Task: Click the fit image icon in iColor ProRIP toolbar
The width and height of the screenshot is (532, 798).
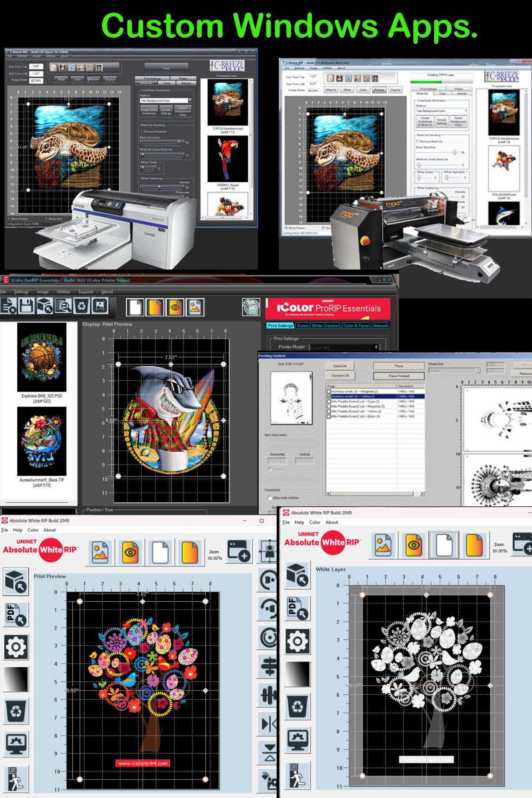Action: (x=100, y=306)
